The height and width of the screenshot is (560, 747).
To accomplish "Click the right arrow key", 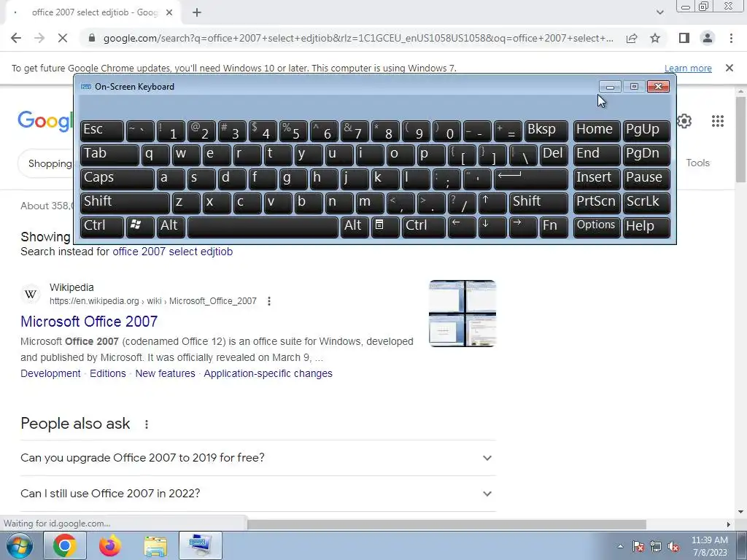I will 522,227.
